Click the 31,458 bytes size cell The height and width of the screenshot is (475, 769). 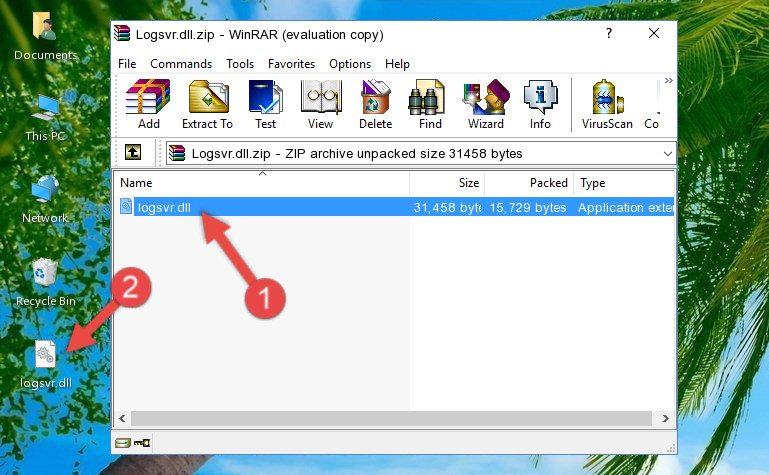tap(447, 207)
